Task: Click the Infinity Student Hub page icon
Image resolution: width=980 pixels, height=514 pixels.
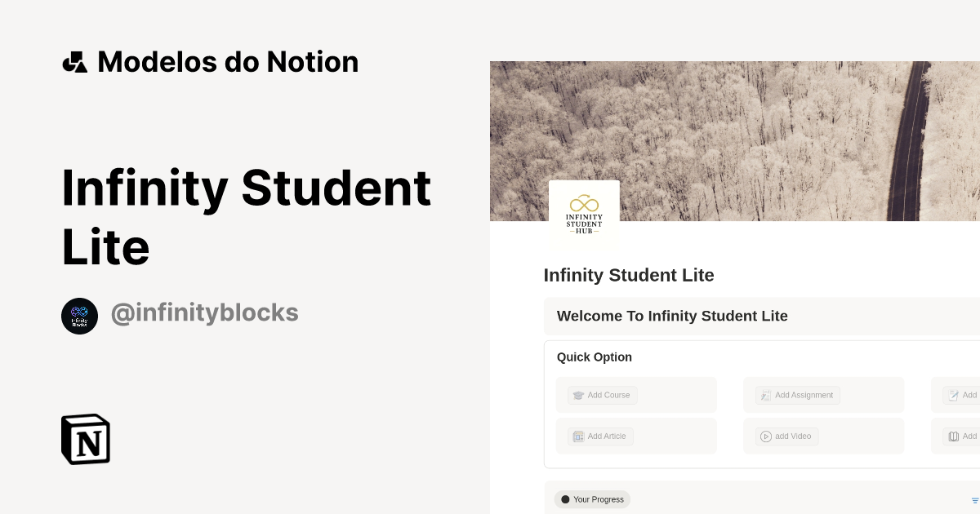Action: [584, 215]
